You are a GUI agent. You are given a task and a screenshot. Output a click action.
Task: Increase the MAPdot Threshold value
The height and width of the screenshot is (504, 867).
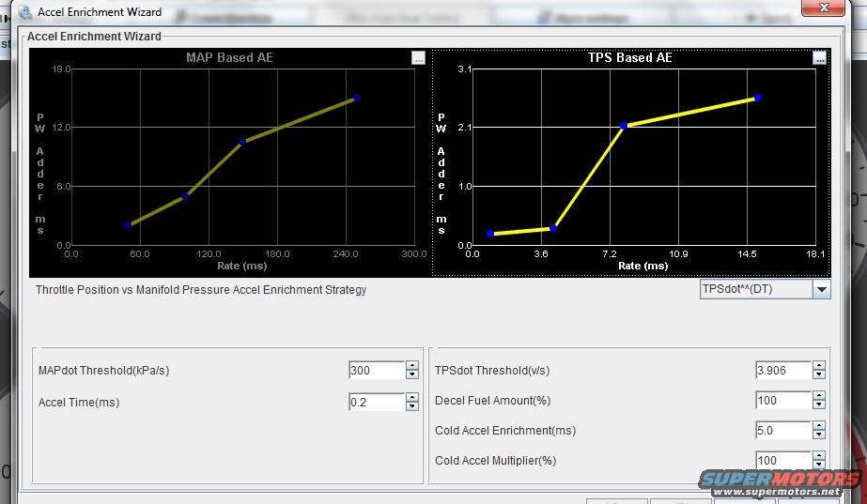(x=411, y=366)
